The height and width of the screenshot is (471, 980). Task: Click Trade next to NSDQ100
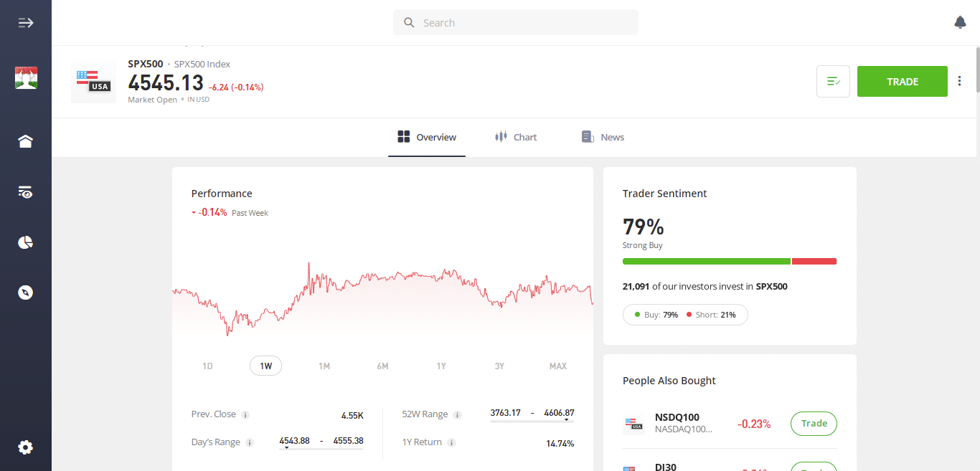813,424
